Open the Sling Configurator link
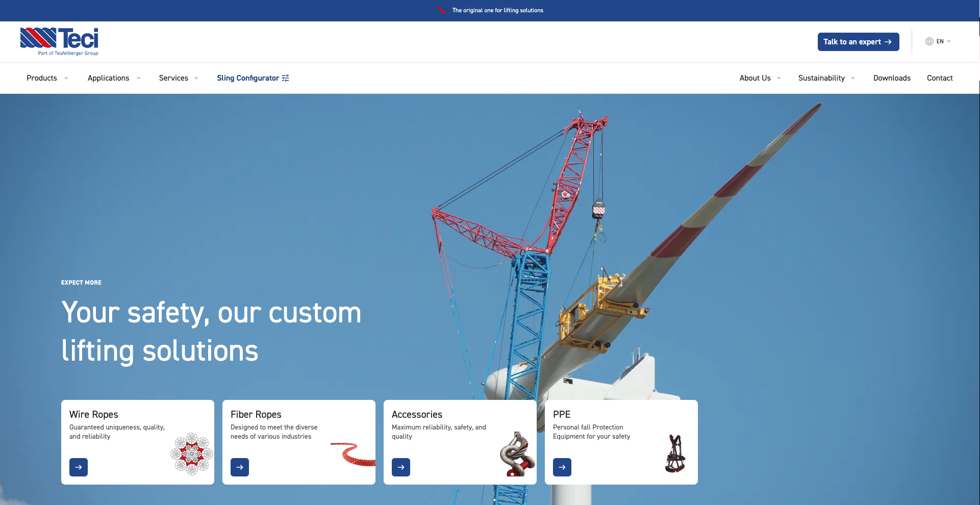 [x=253, y=78]
